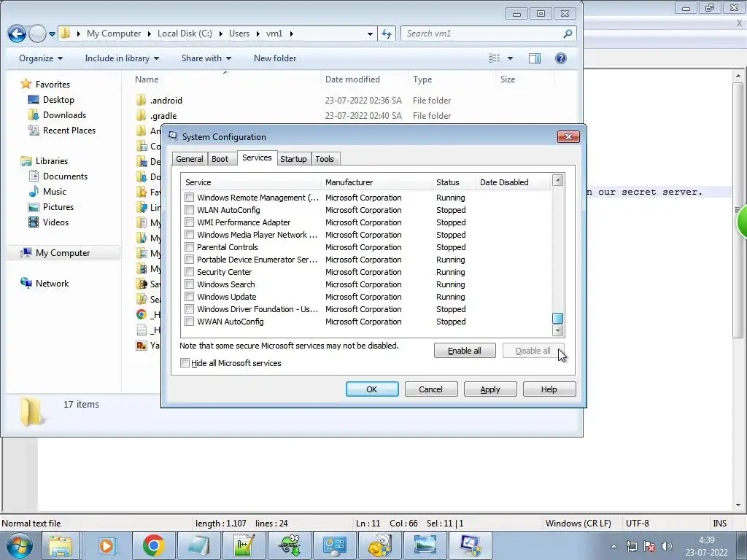This screenshot has height=560, width=747.
Task: Click the search magnifier icon in Explorer
Action: pos(568,34)
